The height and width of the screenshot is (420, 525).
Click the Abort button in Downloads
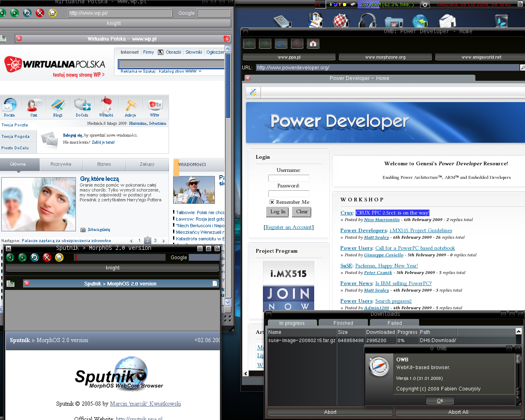pos(330,412)
